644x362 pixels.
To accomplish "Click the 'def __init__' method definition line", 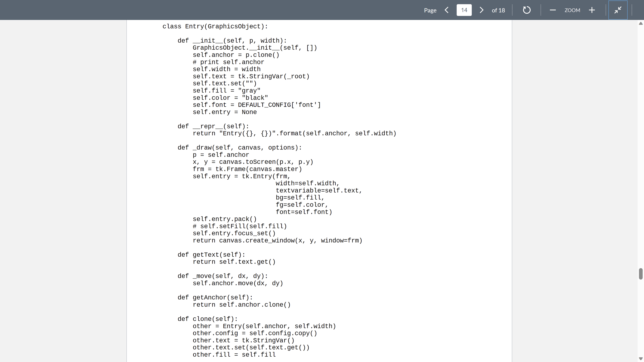I will coord(232,40).
